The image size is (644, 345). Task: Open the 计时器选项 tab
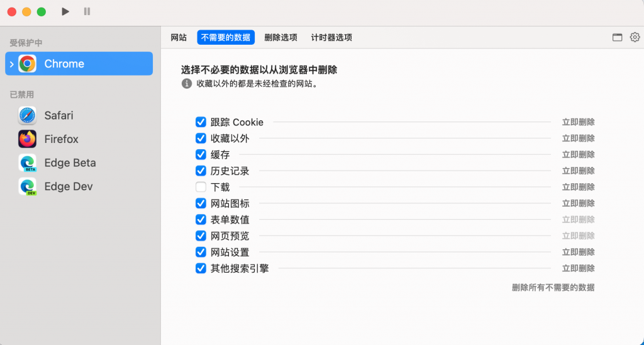click(x=332, y=37)
